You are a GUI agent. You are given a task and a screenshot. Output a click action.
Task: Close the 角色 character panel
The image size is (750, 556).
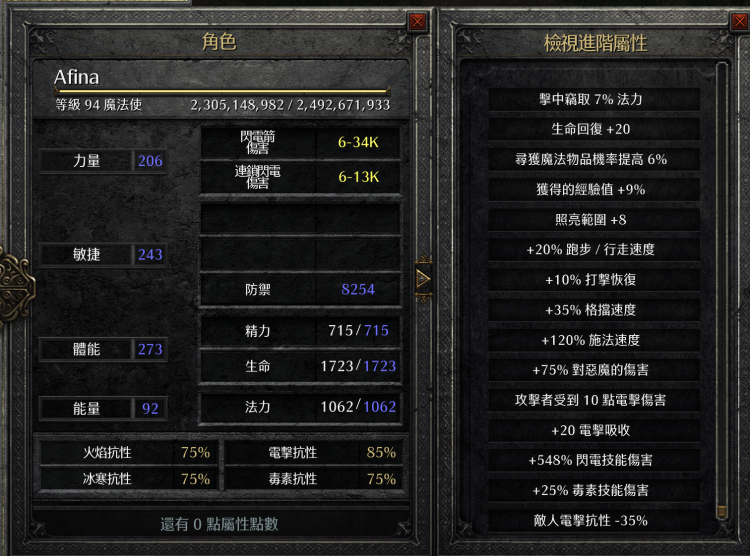(x=417, y=22)
